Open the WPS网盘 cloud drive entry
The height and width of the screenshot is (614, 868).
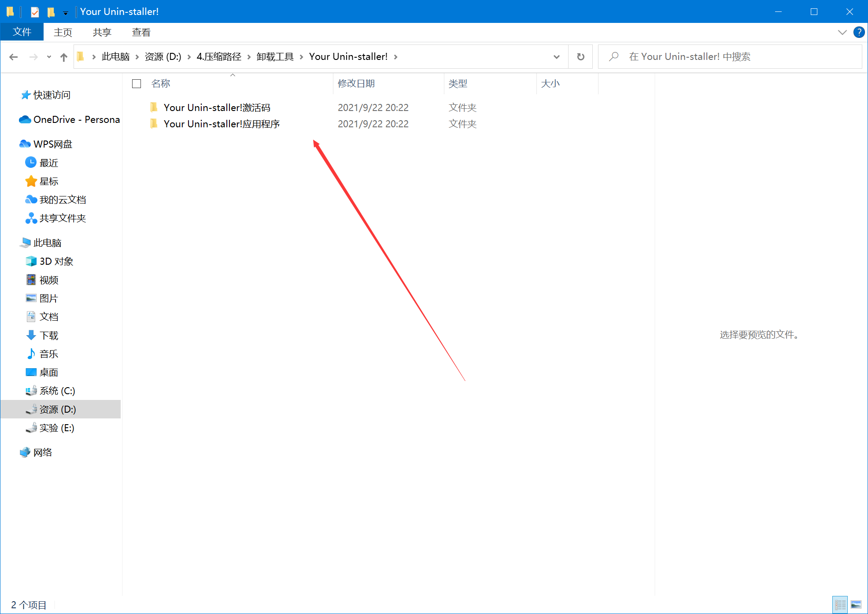[x=52, y=144]
